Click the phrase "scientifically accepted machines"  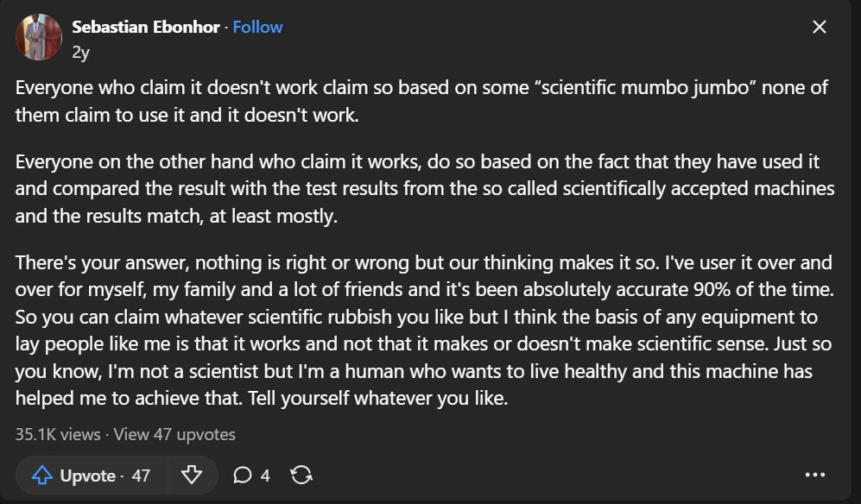(x=711, y=188)
